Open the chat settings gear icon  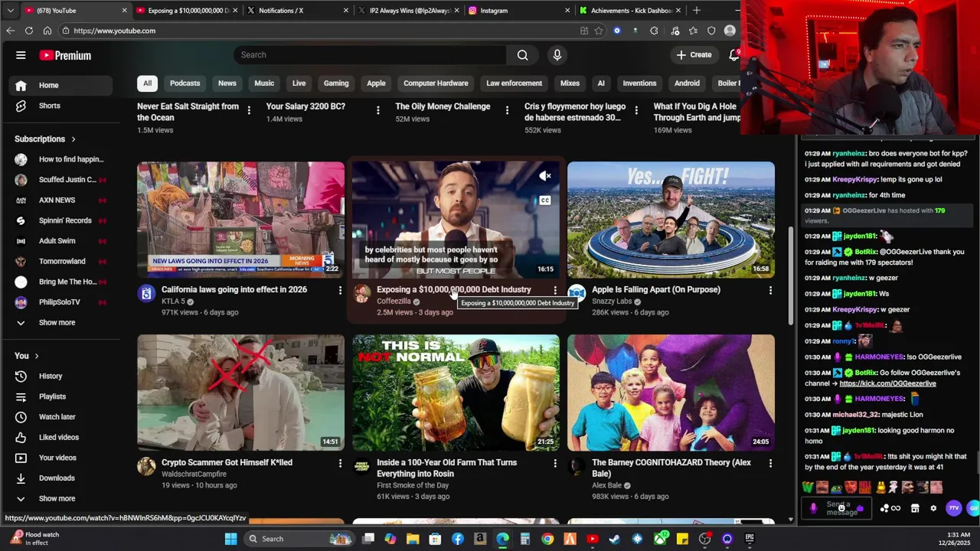(x=933, y=508)
